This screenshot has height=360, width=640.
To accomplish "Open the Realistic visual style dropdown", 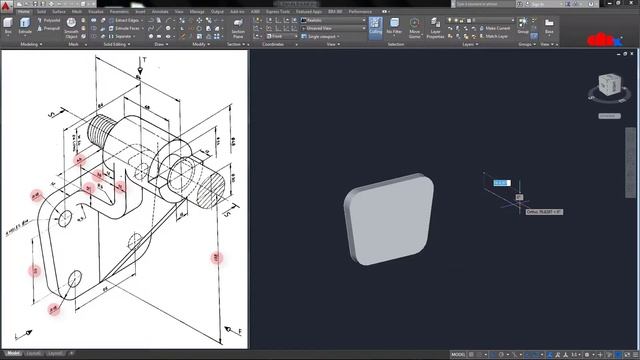I will point(333,20).
